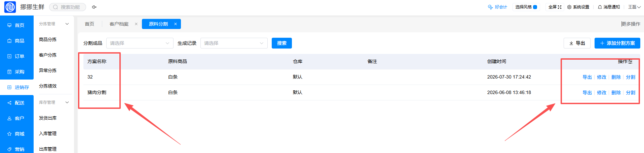Open 商品分拣 submenu item
This screenshot has height=153, width=644.
pyautogui.click(x=48, y=39)
